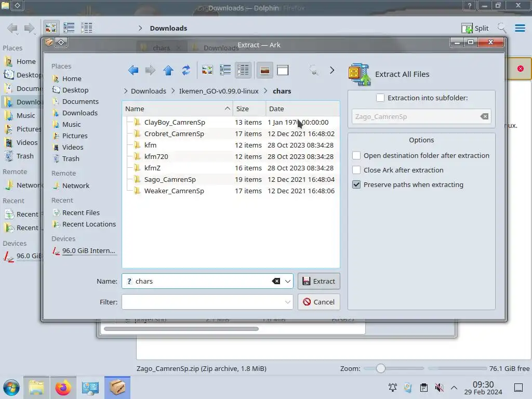Screen dimensions: 532x399
Task: Clear the Zago_CamrenSp subfolder field
Action: [x=484, y=117]
